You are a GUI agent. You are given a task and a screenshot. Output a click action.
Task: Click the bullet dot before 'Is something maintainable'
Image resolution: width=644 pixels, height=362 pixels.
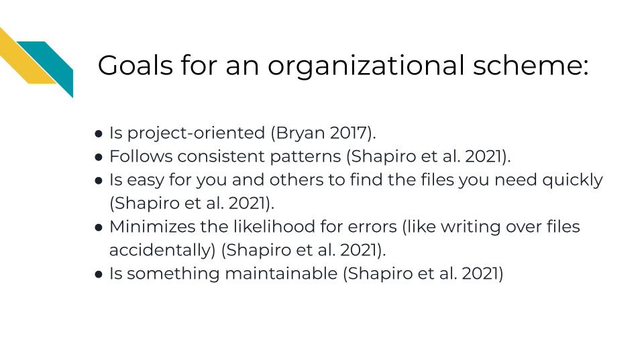pyautogui.click(x=98, y=274)
